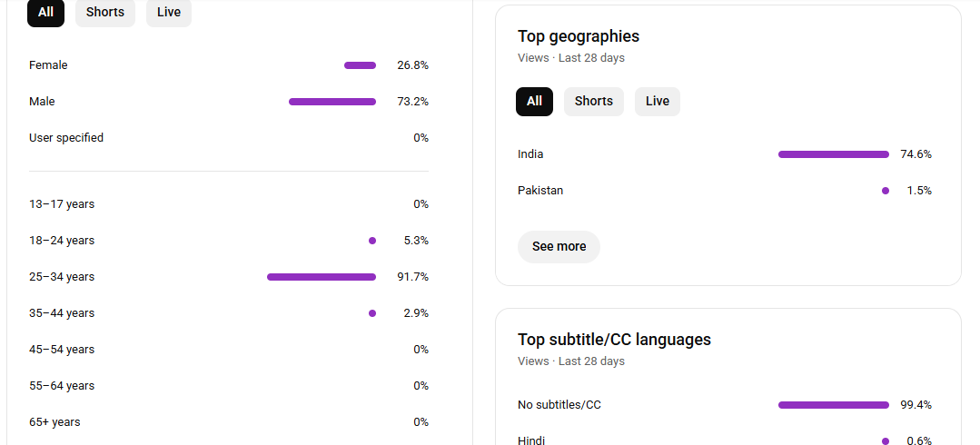Click the 18–24 years percentage dot
The height and width of the screenshot is (445, 980).
point(372,241)
